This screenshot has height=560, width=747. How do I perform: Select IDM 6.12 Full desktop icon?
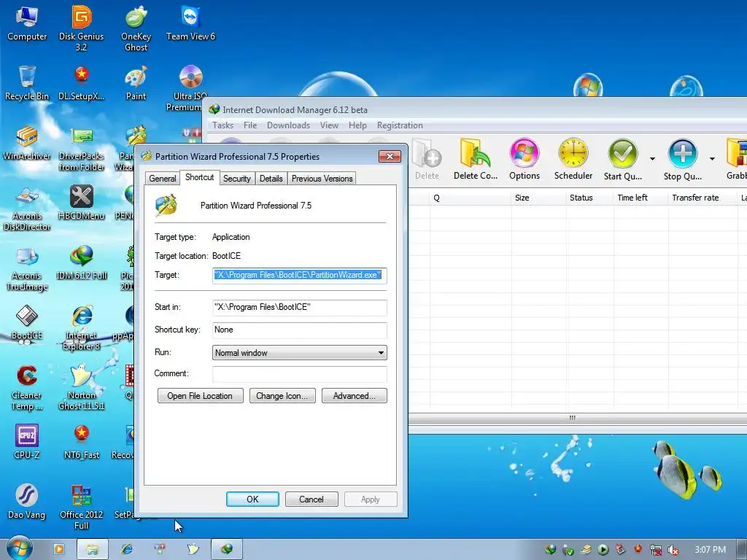click(82, 262)
